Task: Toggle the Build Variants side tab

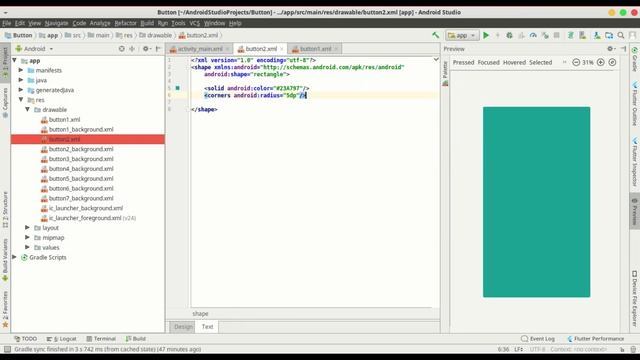Action: pyautogui.click(x=5, y=260)
